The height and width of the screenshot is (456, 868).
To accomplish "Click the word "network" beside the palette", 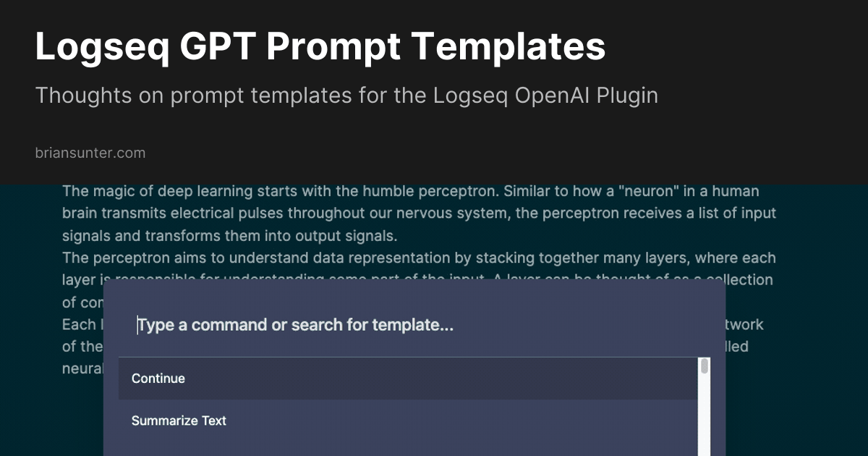I will tap(745, 324).
